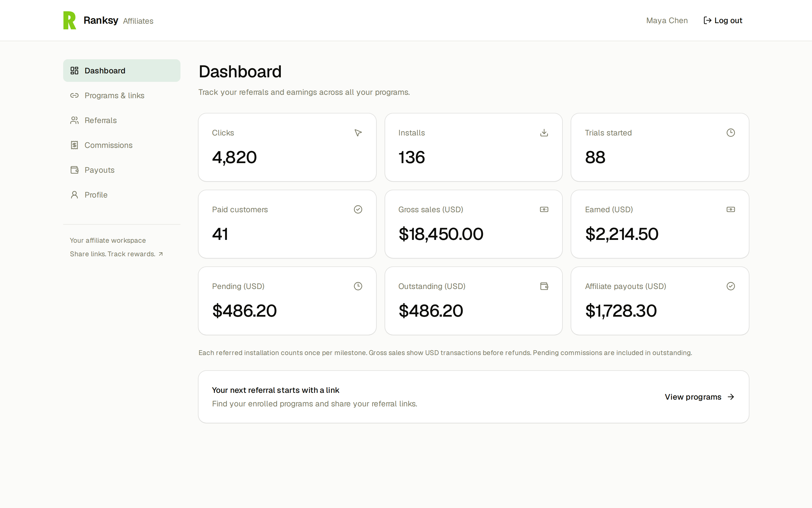This screenshot has width=812, height=508.
Task: Click the Profile person icon
Action: coord(74,195)
